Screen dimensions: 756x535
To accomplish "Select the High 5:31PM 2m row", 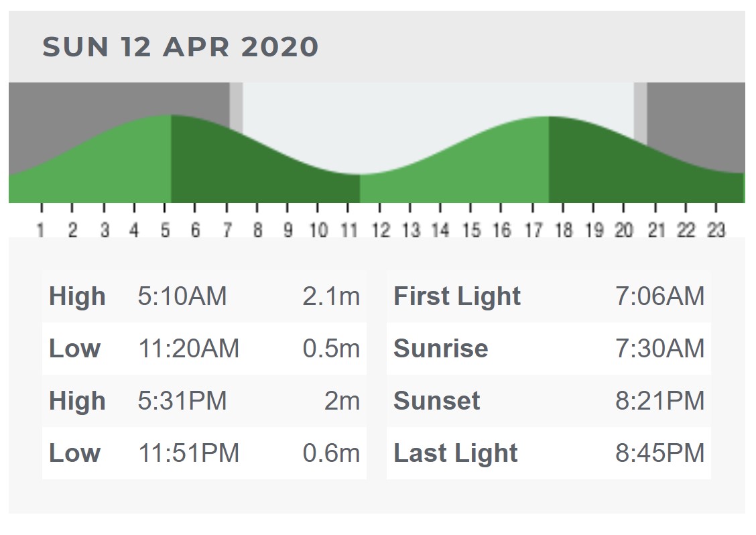I will click(x=204, y=401).
